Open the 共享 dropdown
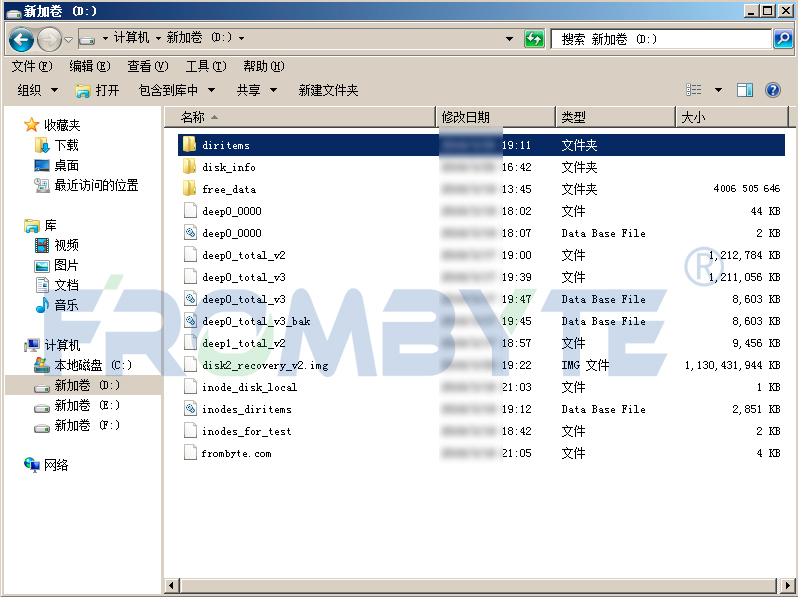Screen dimensions: 799x597 pos(257,90)
